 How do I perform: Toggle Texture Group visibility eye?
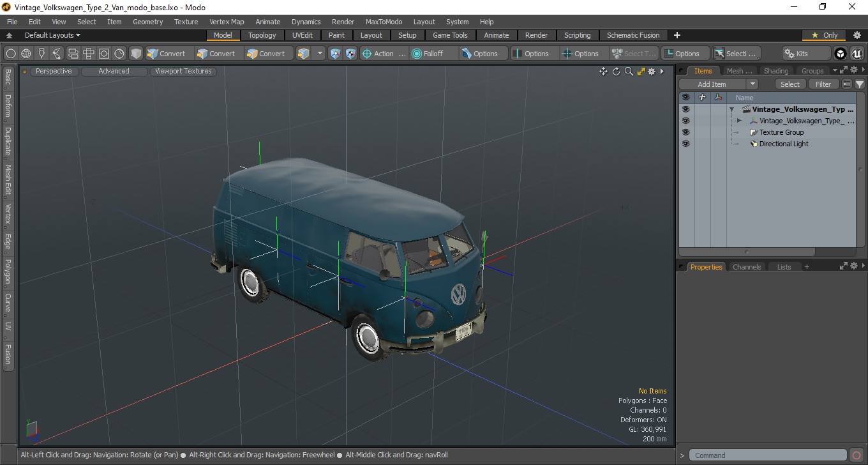click(685, 132)
